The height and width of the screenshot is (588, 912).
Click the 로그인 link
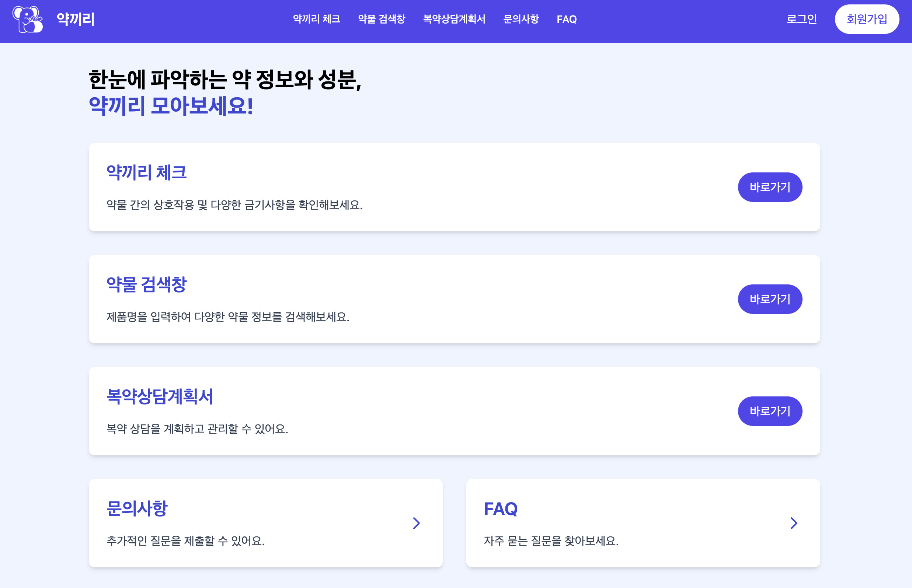coord(801,19)
